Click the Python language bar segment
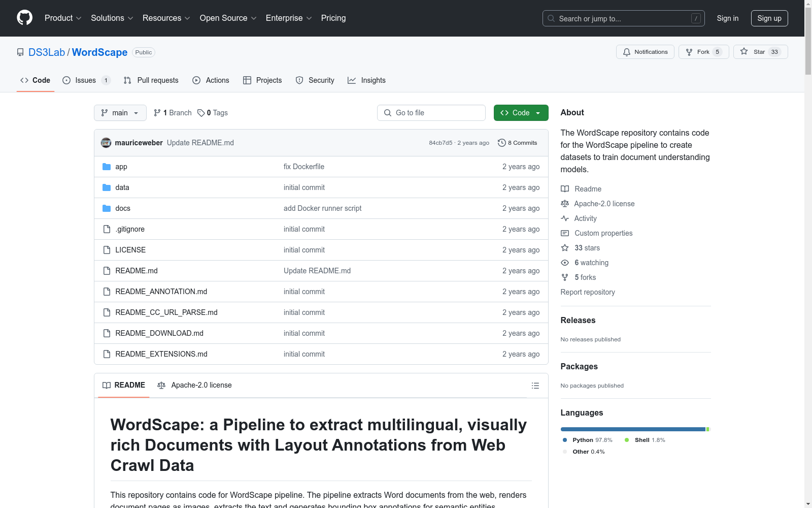This screenshot has height=508, width=812. (x=633, y=429)
